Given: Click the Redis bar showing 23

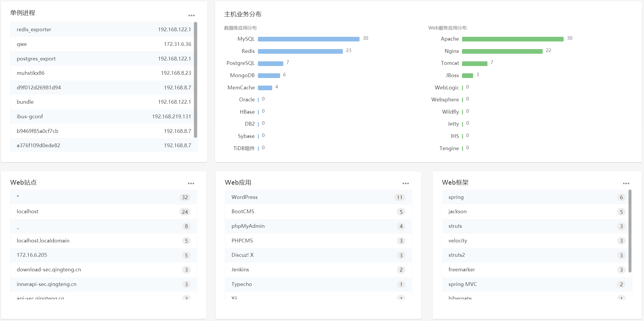Looking at the screenshot, I should tap(300, 51).
